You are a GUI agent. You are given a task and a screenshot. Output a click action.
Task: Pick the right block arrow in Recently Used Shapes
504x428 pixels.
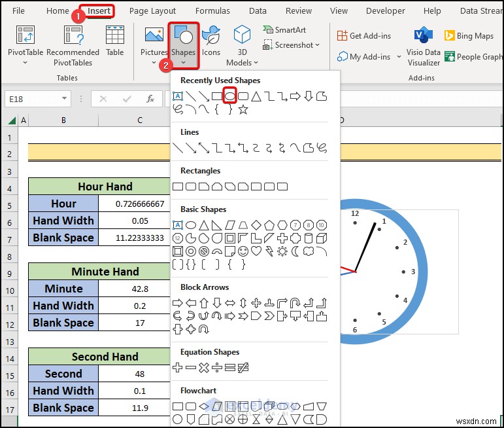point(295,96)
